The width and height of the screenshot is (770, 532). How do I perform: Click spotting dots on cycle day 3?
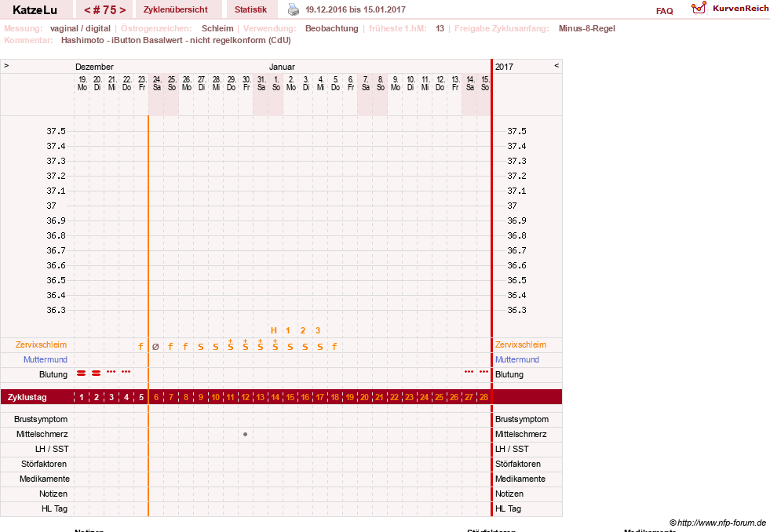pyautogui.click(x=111, y=371)
